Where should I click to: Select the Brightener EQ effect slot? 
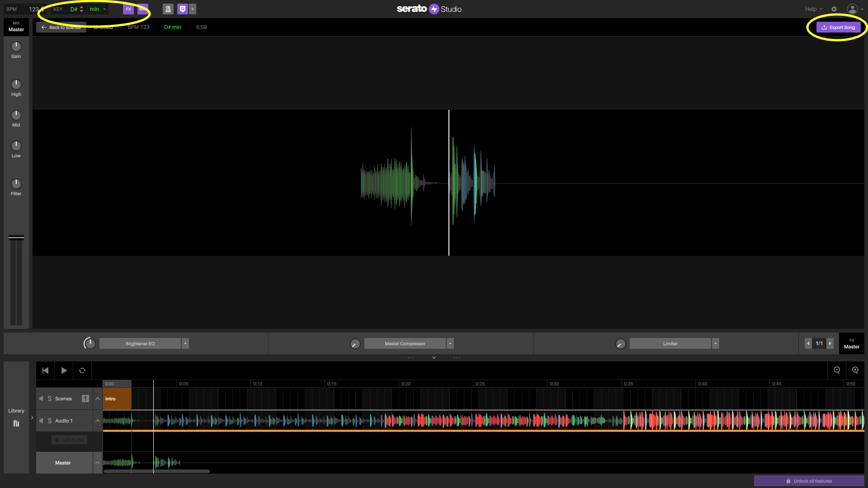[x=140, y=343]
